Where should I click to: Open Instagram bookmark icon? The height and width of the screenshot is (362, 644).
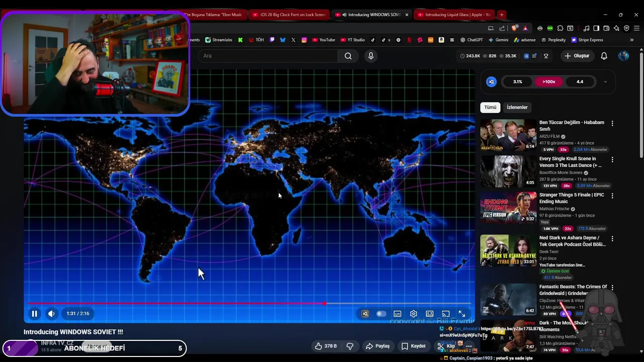[304, 40]
